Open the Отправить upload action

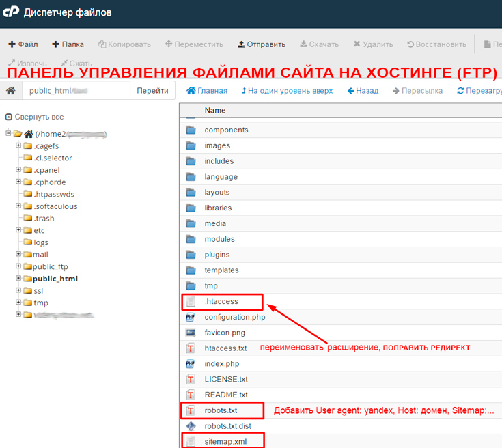tap(262, 44)
